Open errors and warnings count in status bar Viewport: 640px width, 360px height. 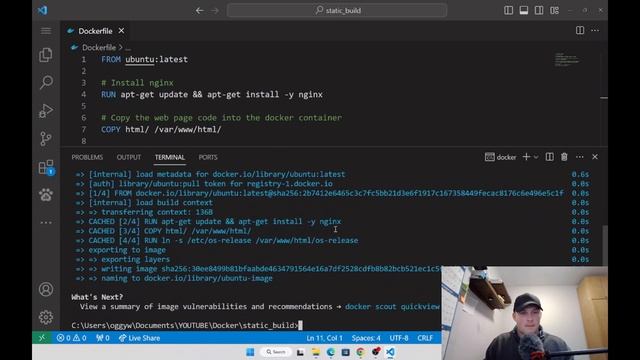[71, 338]
